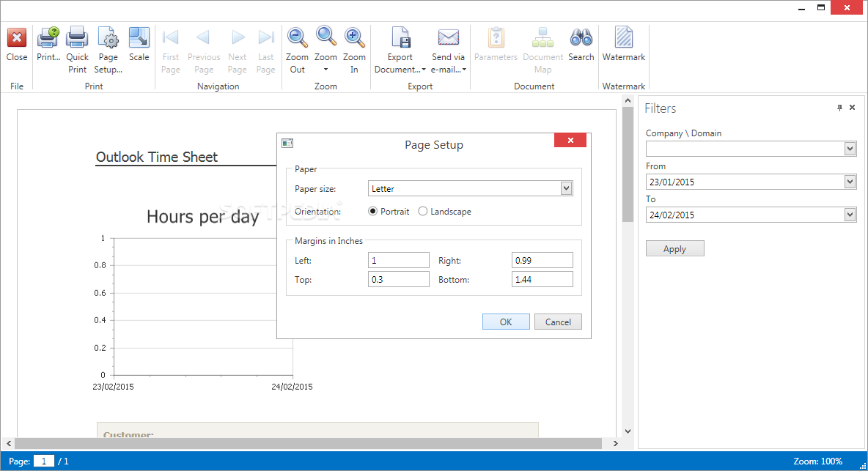Minimize the application window
868x471 pixels.
[801, 8]
